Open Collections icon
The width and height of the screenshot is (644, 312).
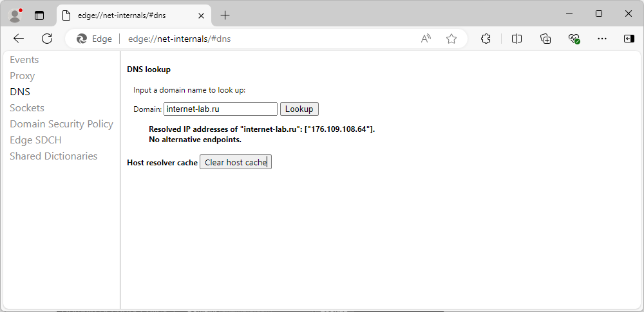(545, 39)
